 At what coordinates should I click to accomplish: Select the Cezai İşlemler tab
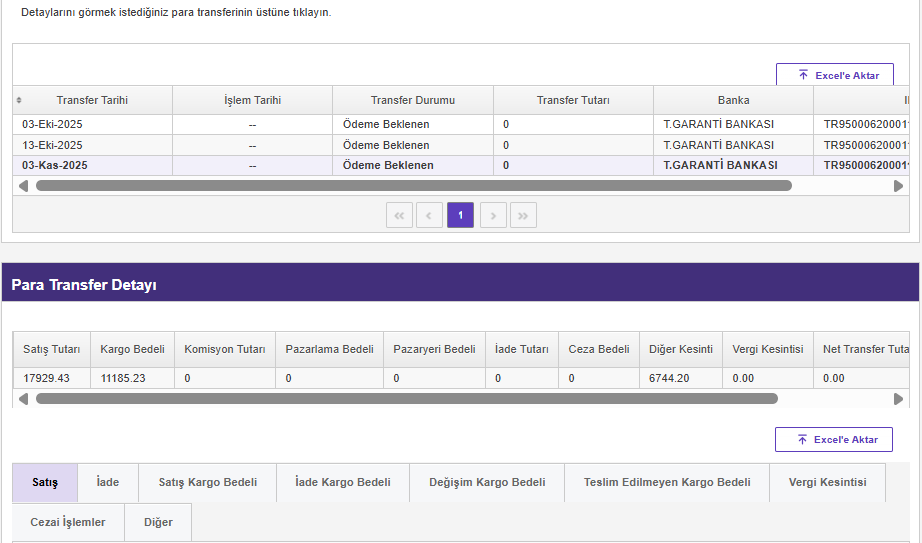click(x=68, y=522)
